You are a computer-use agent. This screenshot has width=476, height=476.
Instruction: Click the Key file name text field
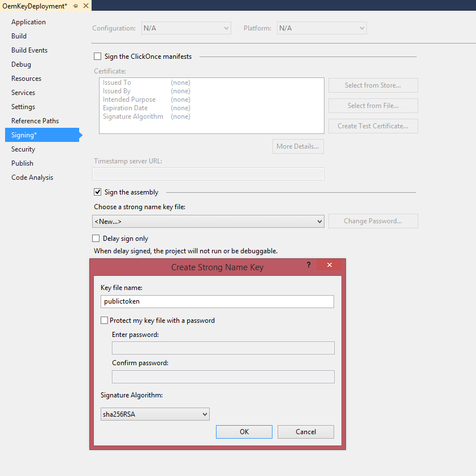point(217,301)
